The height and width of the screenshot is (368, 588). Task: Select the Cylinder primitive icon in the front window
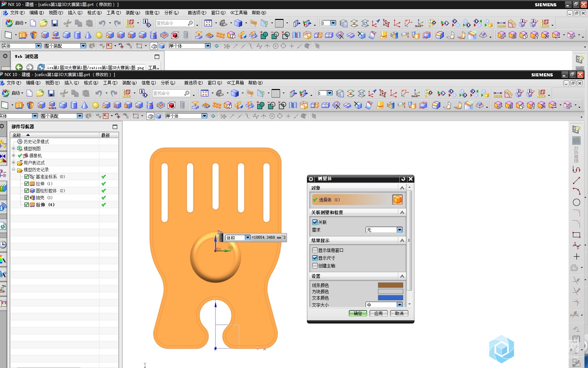[74, 105]
